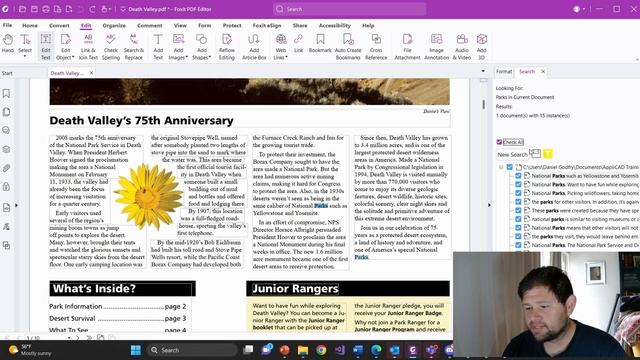Viewport: 640px width, 360px height.
Task: Switch to the Organize ribbon tab
Action: [114, 25]
